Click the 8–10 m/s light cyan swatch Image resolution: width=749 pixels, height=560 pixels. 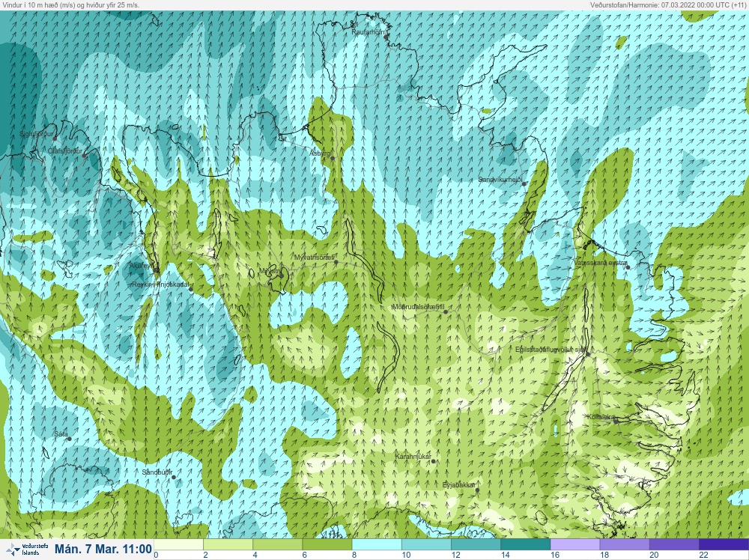[377, 545]
